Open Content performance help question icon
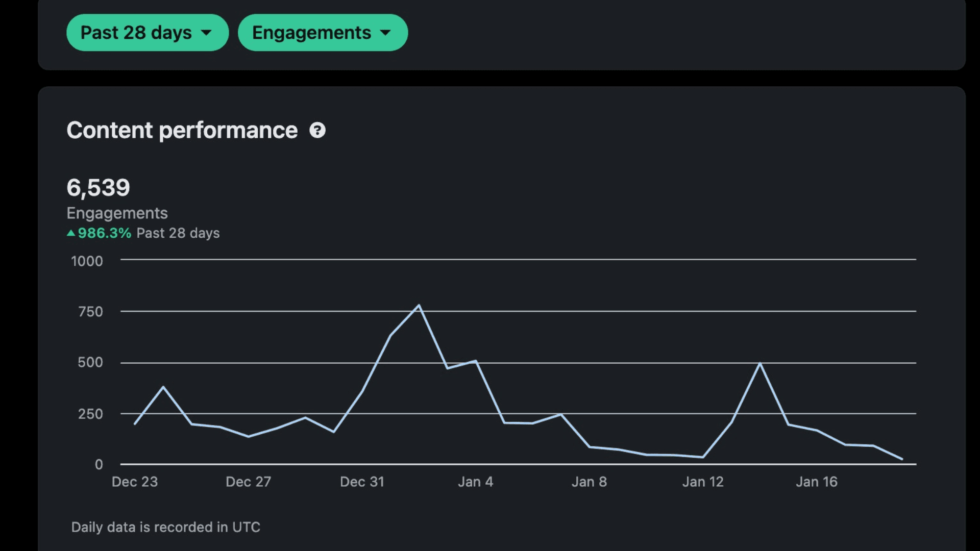Image resolution: width=980 pixels, height=551 pixels. (x=317, y=131)
